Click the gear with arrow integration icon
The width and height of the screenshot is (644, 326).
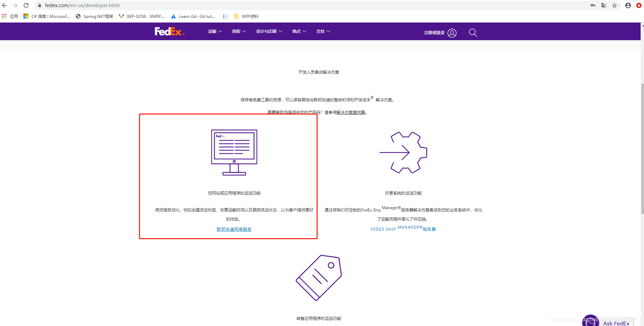(403, 152)
